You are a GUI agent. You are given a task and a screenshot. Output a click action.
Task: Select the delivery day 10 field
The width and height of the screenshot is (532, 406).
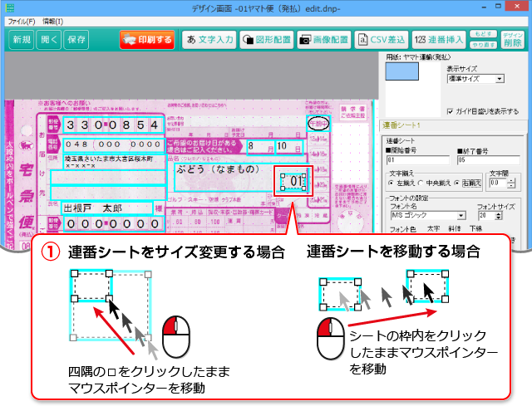coord(289,147)
